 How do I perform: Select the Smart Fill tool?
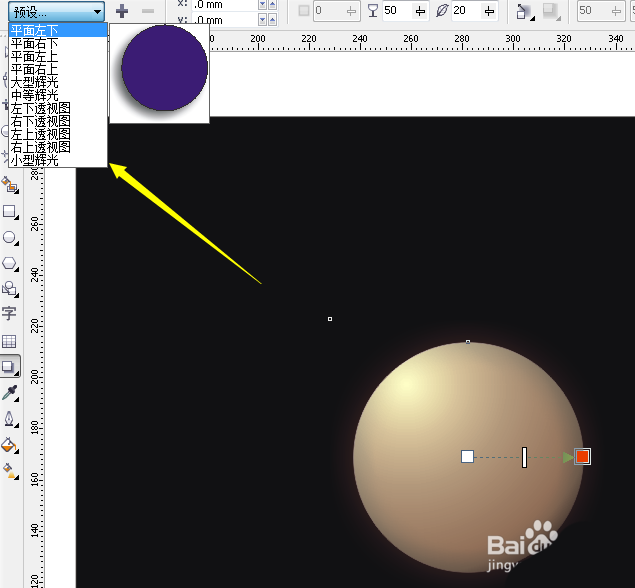(x=10, y=185)
